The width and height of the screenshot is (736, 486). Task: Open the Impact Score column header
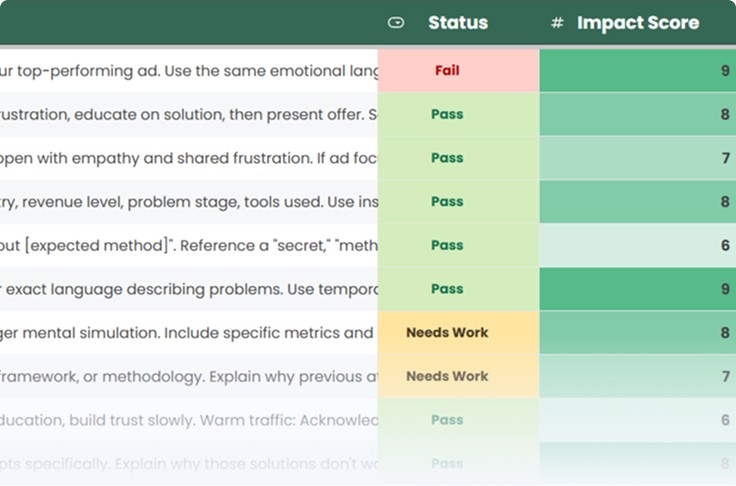[x=637, y=23]
